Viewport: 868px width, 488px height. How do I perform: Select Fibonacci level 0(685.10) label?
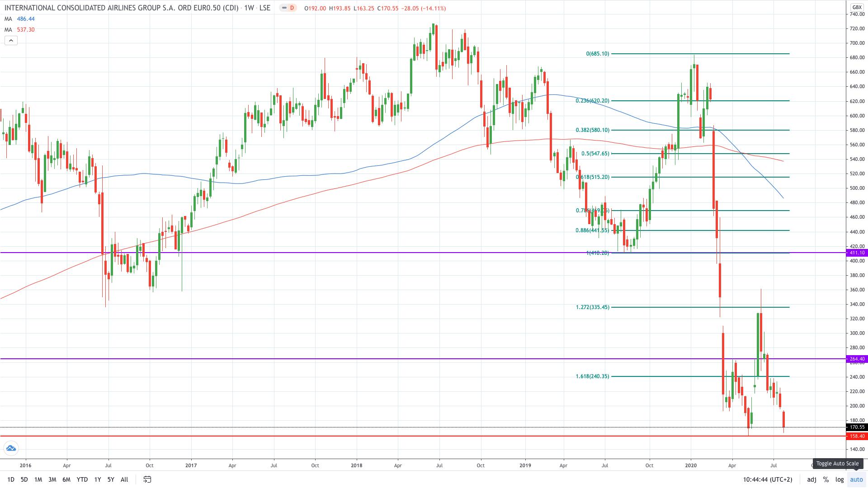coord(598,54)
